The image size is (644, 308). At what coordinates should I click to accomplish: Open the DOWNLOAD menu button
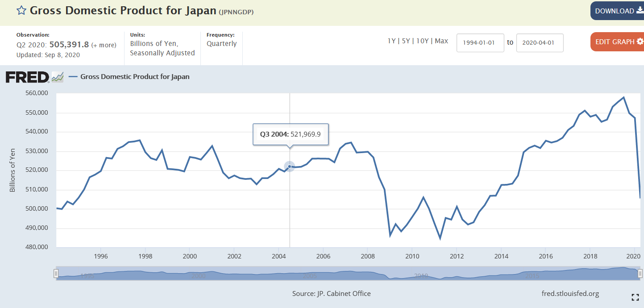click(617, 11)
